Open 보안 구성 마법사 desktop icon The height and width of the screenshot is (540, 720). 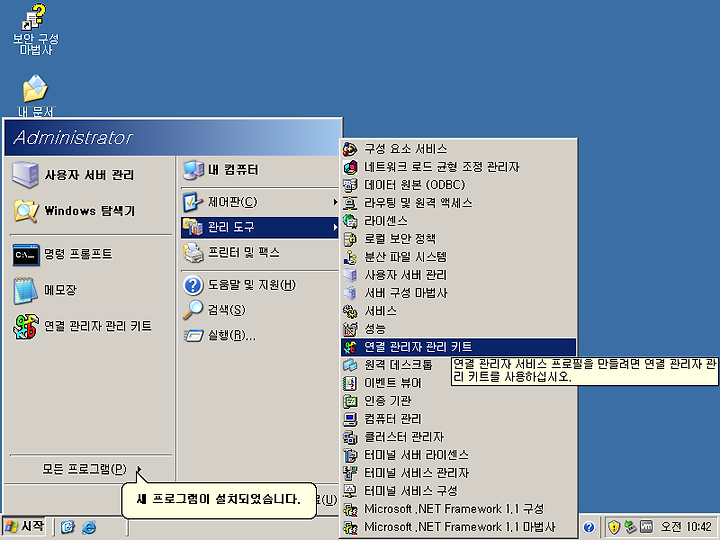pos(35,17)
